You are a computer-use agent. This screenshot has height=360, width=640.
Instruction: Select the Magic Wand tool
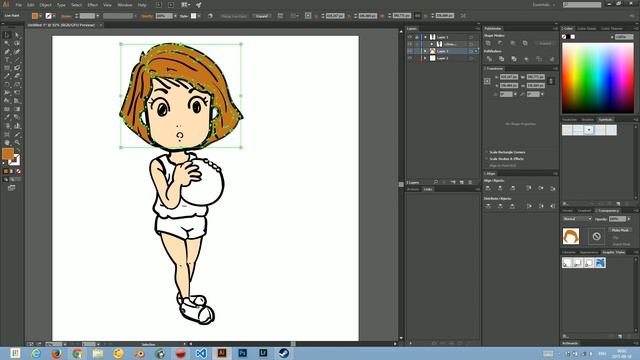point(7,43)
